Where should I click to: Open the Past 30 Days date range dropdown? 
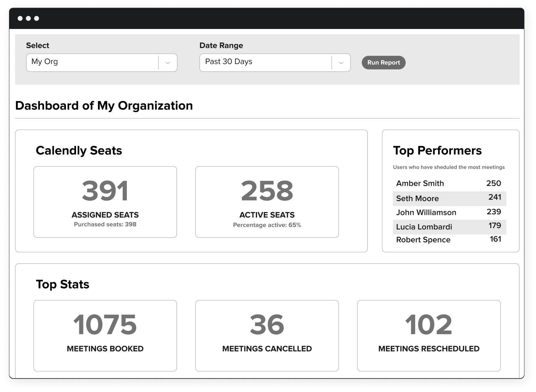275,62
